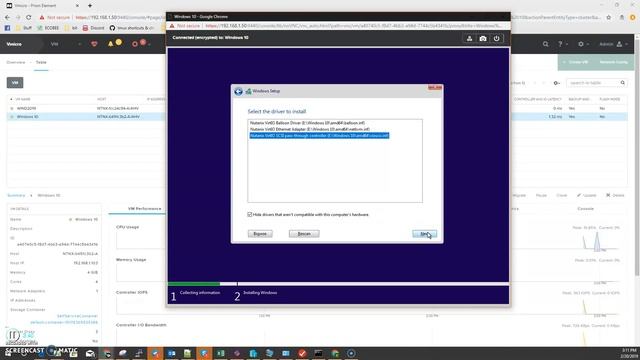Image resolution: width=640 pixels, height=360 pixels.
Task: Open a new tab with the plus icon
Action: [x=90, y=6]
